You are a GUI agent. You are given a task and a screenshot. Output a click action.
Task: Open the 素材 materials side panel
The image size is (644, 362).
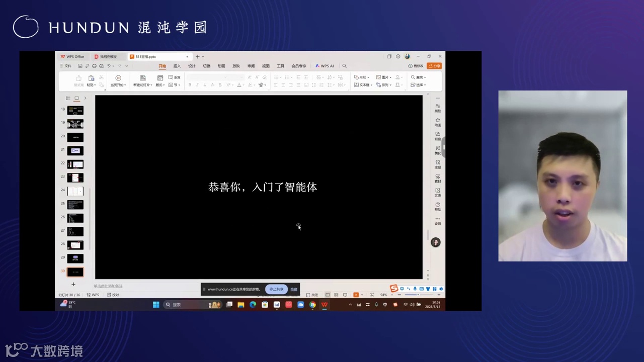point(438,178)
